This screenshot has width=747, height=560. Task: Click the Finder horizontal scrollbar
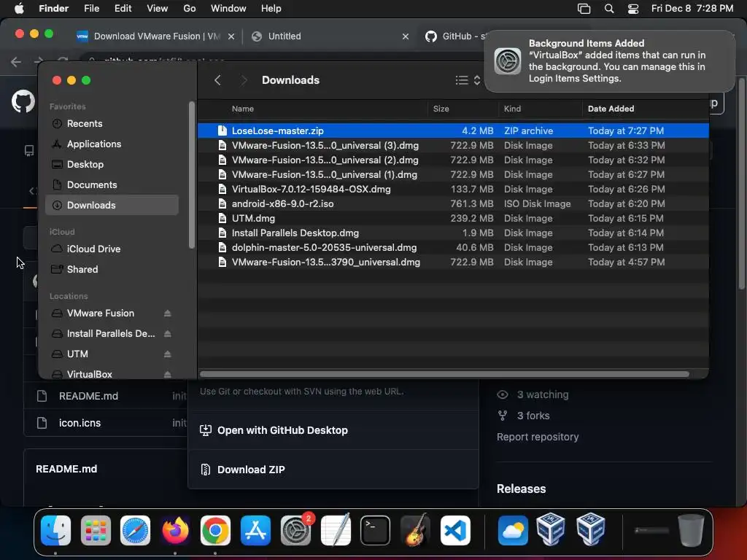coord(444,374)
